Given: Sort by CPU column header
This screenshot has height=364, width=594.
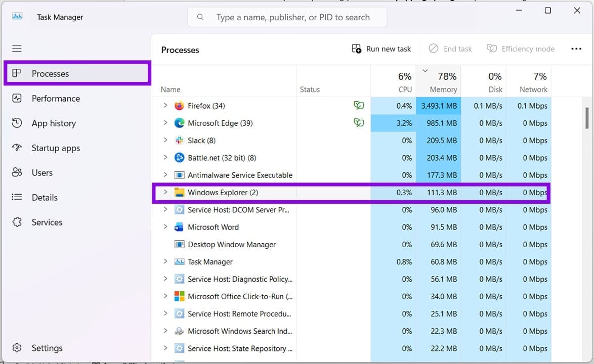Looking at the screenshot, I should pos(393,81).
